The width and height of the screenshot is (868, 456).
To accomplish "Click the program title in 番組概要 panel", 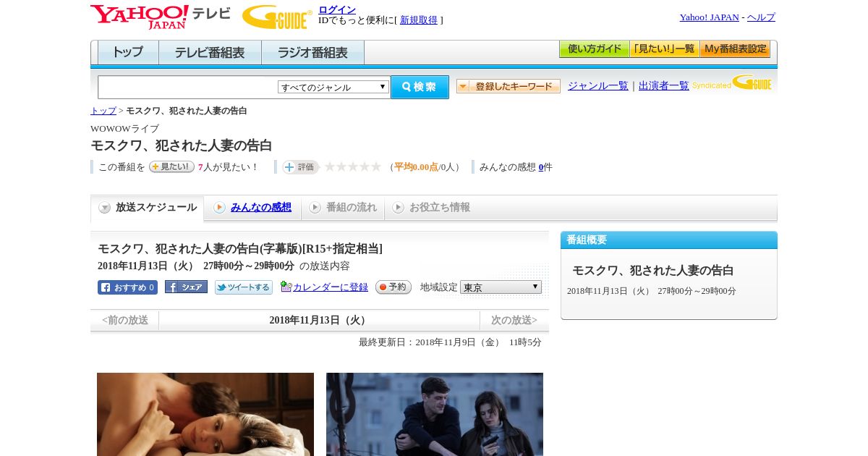I will [653, 271].
